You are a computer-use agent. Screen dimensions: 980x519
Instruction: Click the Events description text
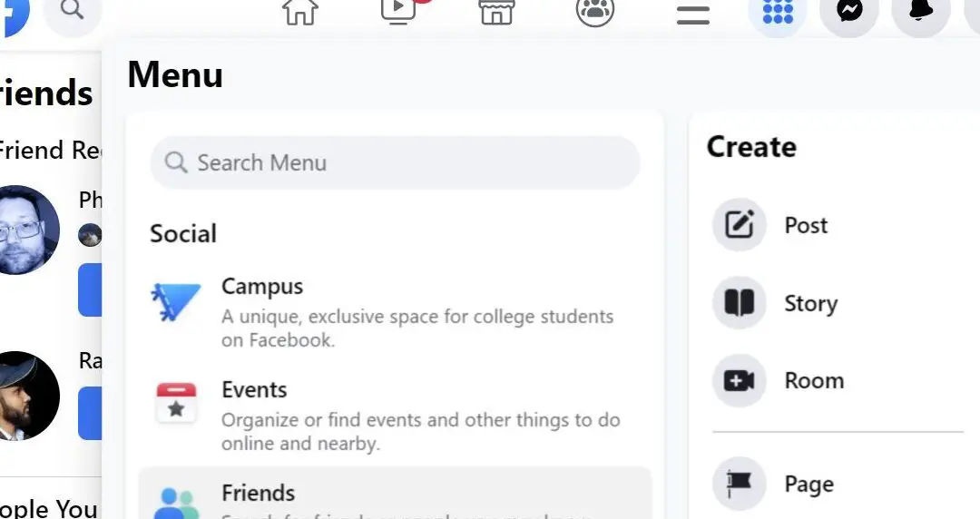(x=421, y=432)
